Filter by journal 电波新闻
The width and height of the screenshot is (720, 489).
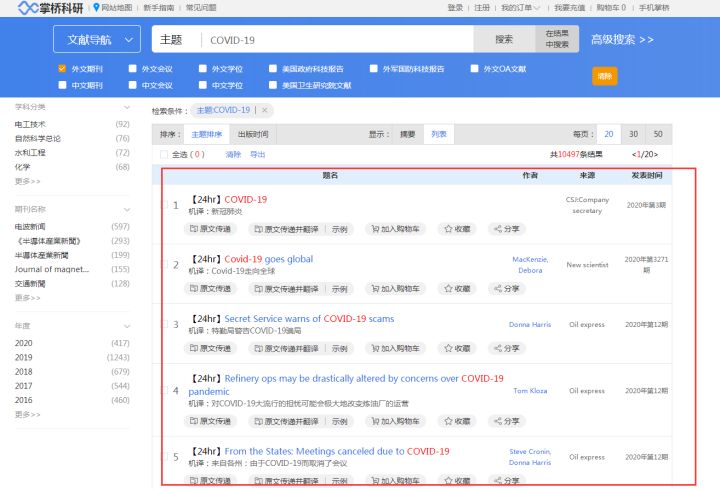[x=30, y=226]
